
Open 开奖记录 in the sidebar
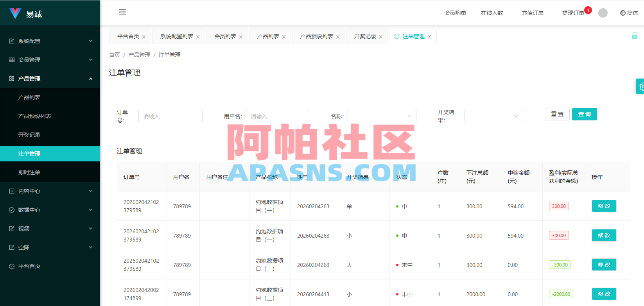pos(50,135)
